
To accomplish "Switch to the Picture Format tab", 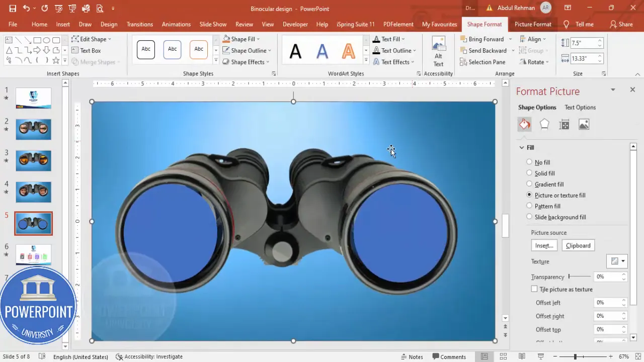I will pyautogui.click(x=533, y=24).
